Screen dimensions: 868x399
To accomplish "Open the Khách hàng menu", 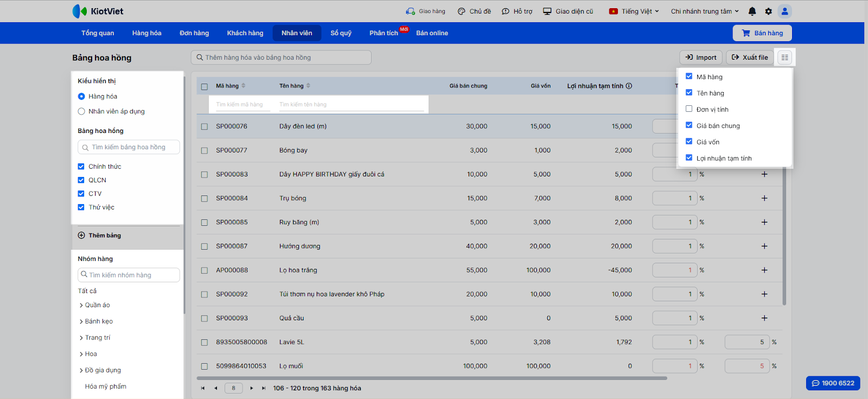I will [245, 33].
